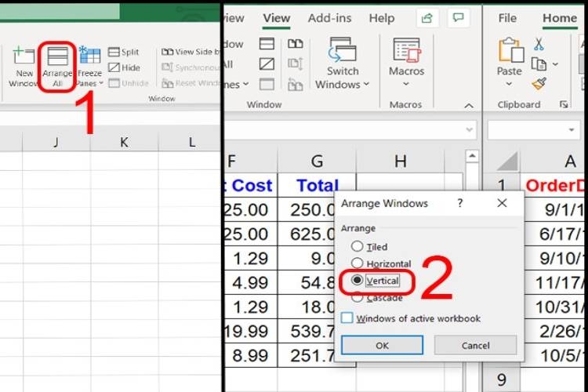
Task: Select row 9 header
Action: tap(502, 379)
